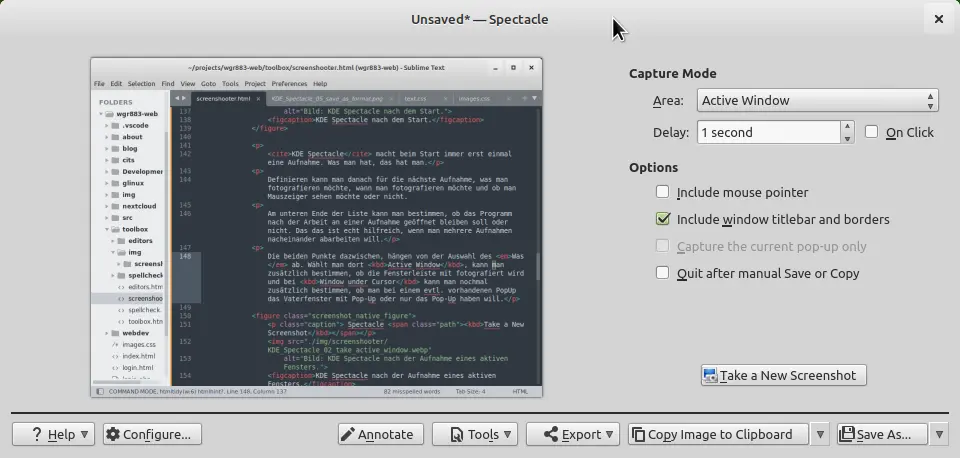Toggle the On Click checkbox
This screenshot has width=960, height=458.
(872, 132)
